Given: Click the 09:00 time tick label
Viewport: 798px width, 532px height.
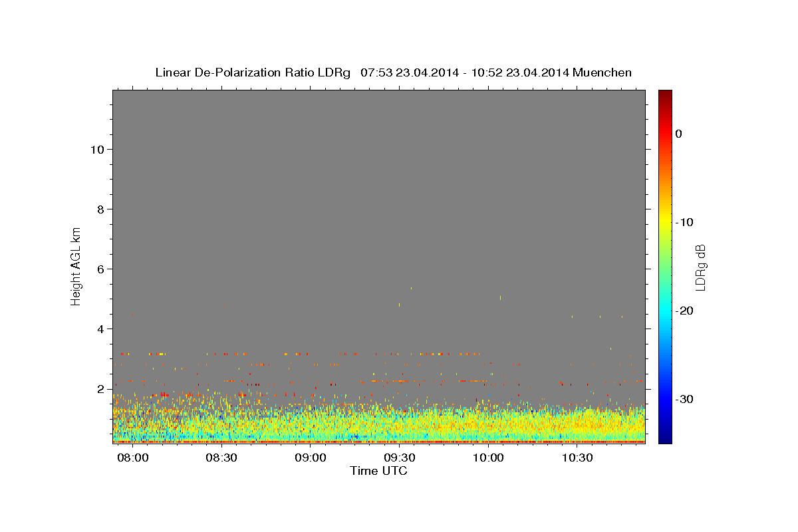Looking at the screenshot, I should coord(311,458).
